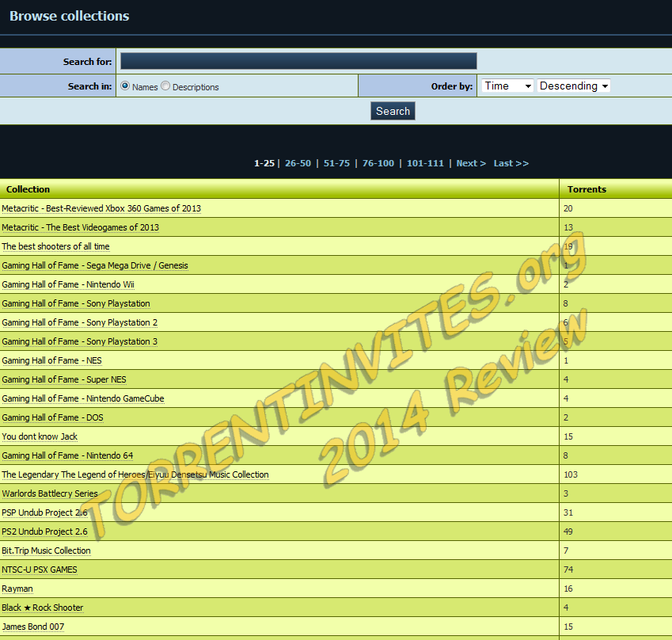Click torrent count 20 for Xbox 360 row
672x640 pixels.
click(x=568, y=208)
